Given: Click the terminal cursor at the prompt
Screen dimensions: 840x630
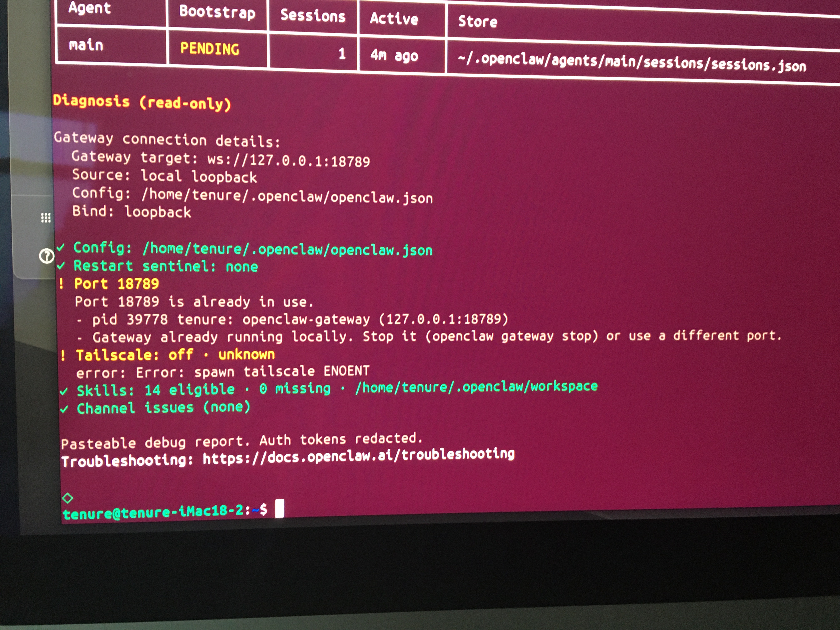Looking at the screenshot, I should [x=280, y=509].
